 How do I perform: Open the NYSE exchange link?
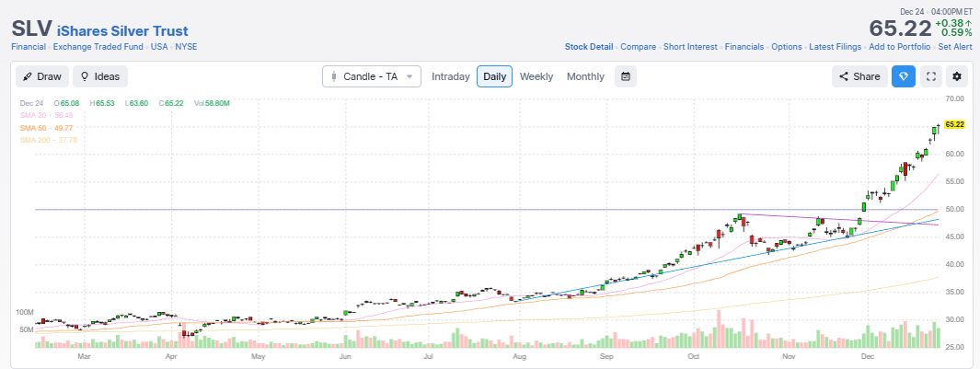click(186, 47)
